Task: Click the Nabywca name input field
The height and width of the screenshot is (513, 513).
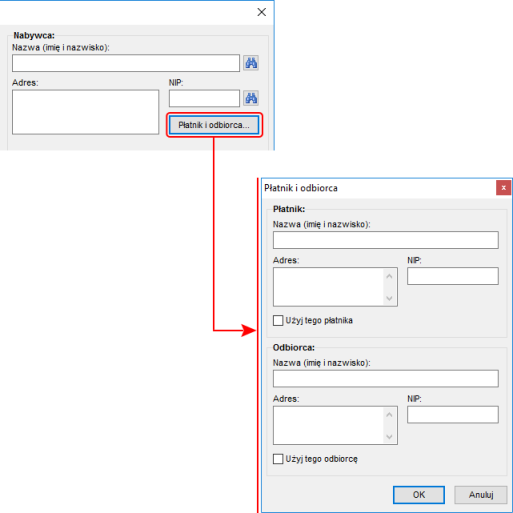Action: [126, 63]
